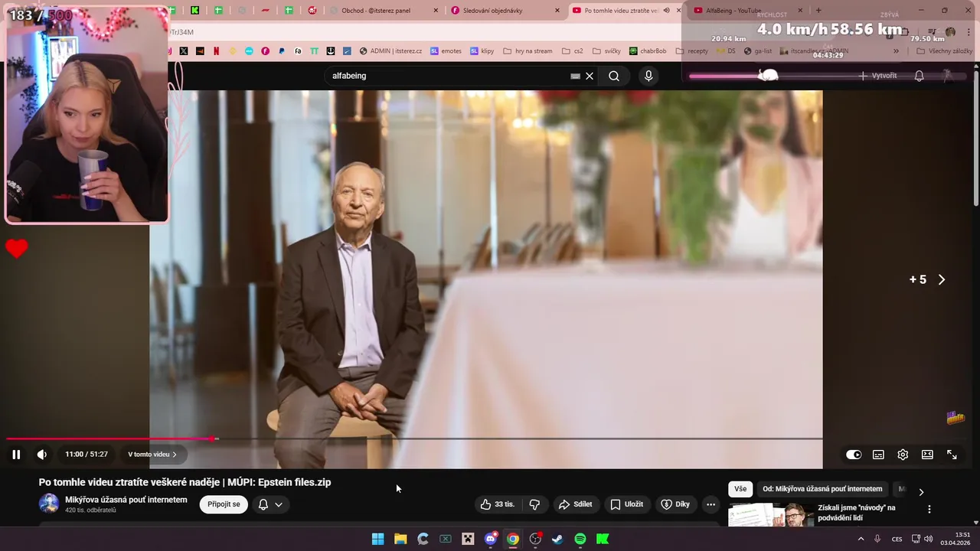Clear the YouTube search box
This screenshot has width=980, height=551.
[590, 76]
